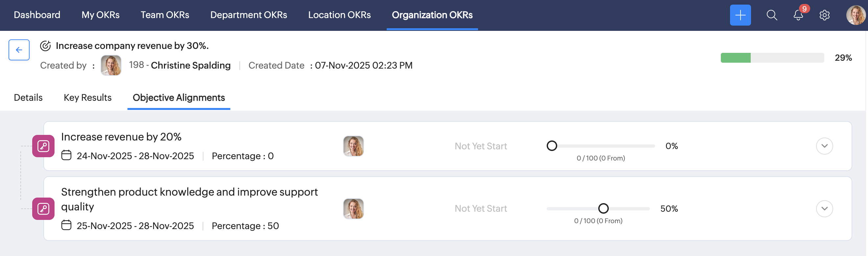The height and width of the screenshot is (256, 868).
Task: Open search with the magnifier icon
Action: [x=771, y=15]
